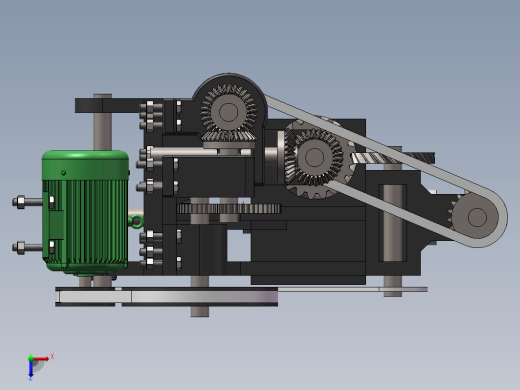
Task: Click the green origin dot of the triad
Action: (31, 358)
